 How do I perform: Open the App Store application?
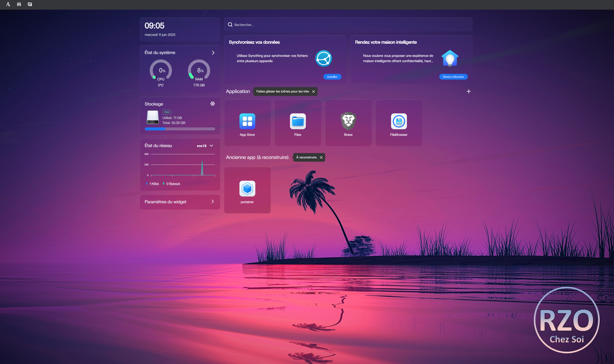[x=247, y=121]
